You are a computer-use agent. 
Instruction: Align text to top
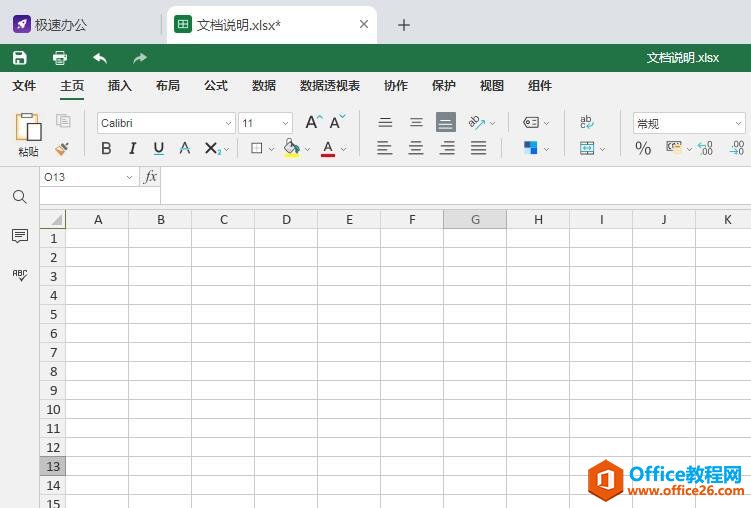[385, 123]
